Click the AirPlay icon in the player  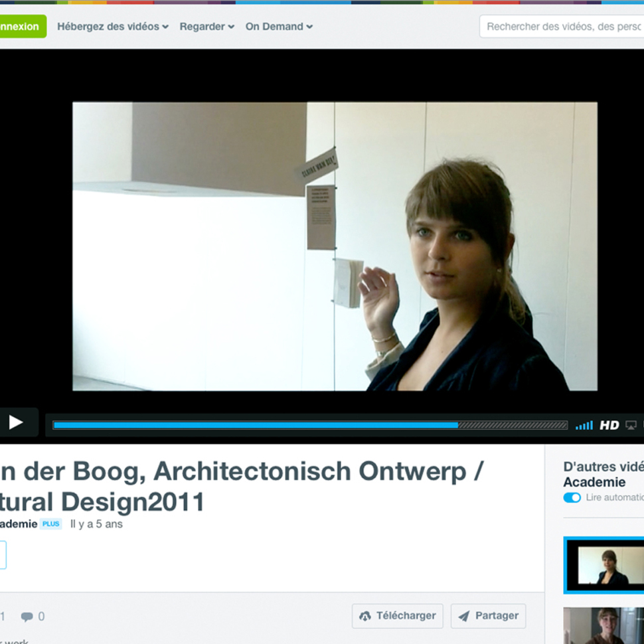(x=631, y=426)
